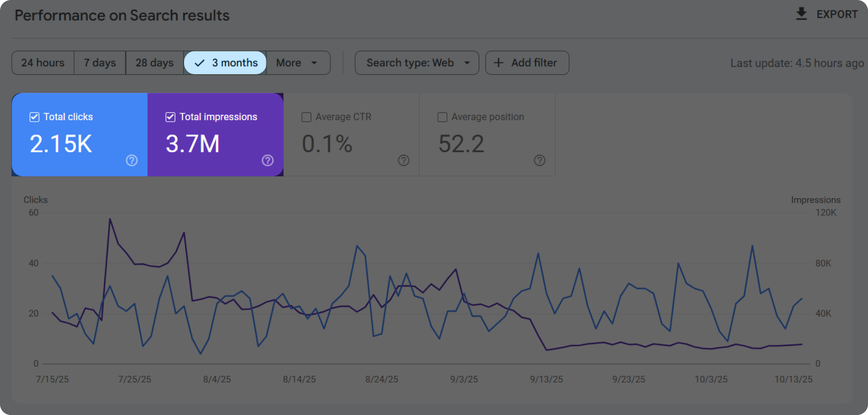
Task: Click the Export download icon
Action: [x=801, y=14]
